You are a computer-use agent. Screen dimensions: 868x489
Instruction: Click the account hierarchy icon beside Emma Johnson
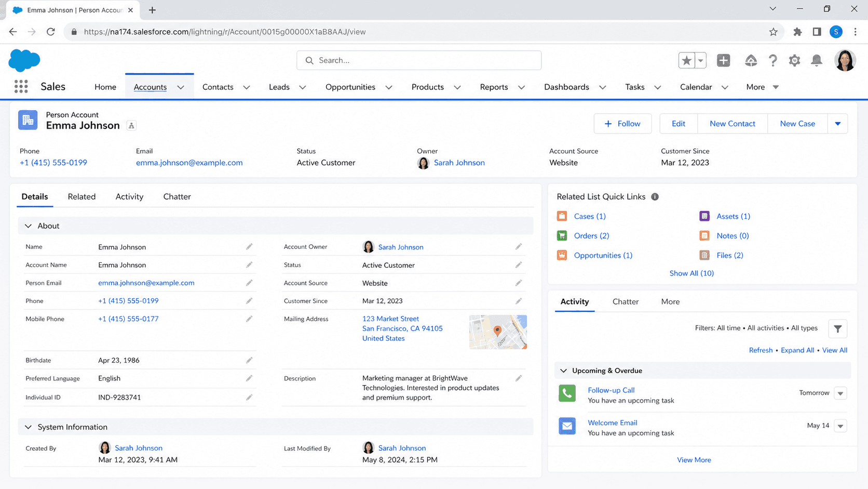tap(131, 126)
